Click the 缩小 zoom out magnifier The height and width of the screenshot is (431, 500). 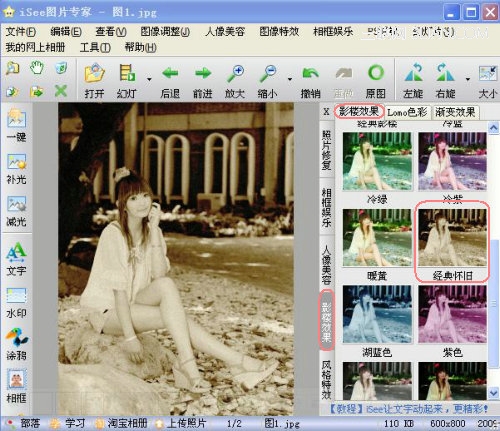tap(268, 73)
